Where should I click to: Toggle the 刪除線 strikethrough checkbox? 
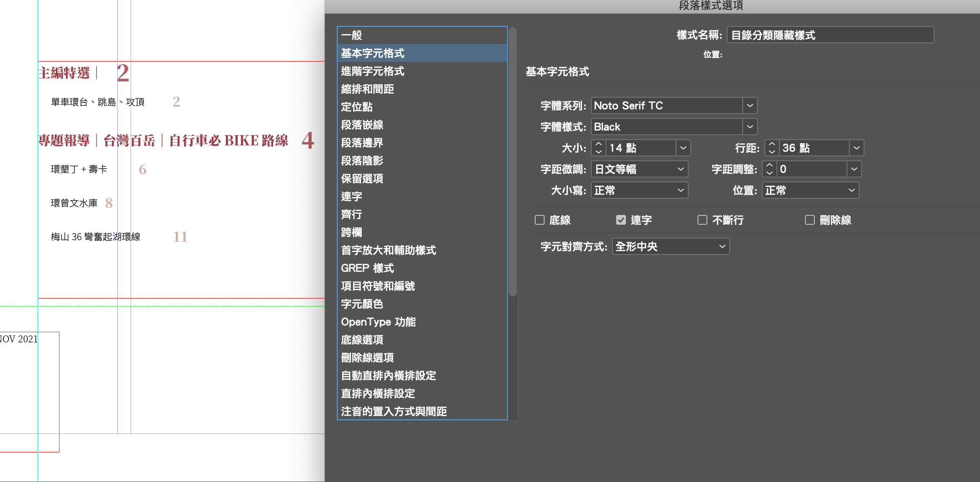point(810,220)
